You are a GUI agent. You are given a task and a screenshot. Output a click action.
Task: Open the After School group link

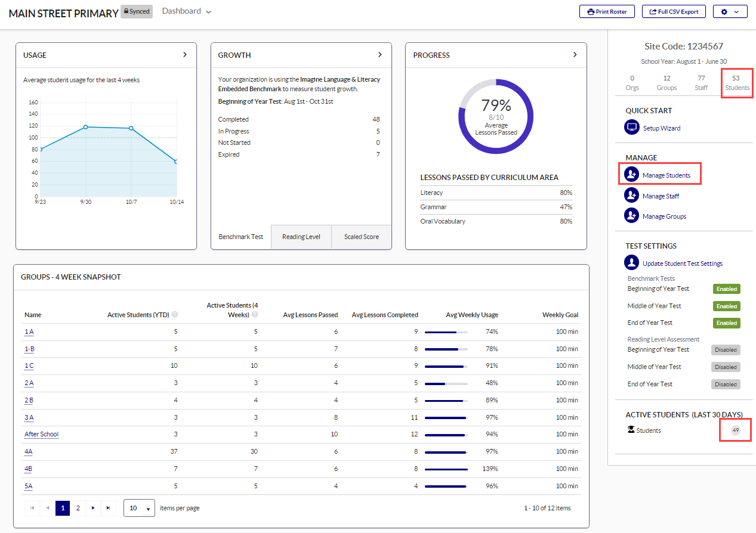click(41, 434)
